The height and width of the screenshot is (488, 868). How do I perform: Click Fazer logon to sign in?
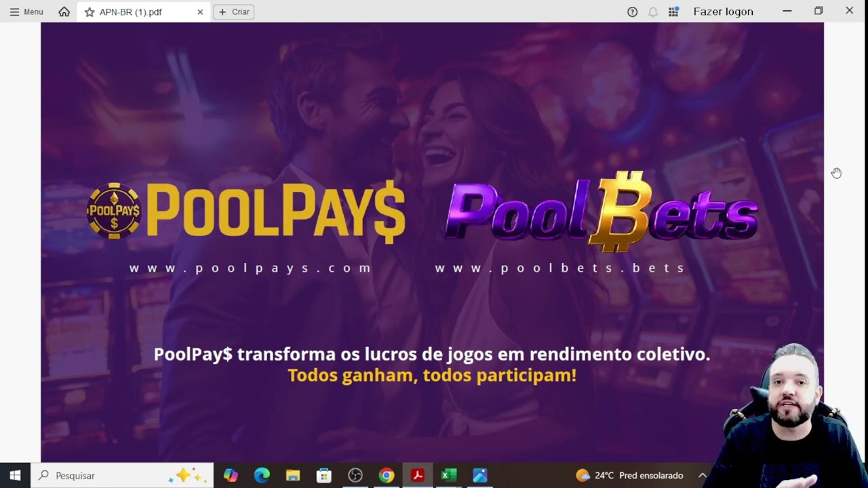723,12
